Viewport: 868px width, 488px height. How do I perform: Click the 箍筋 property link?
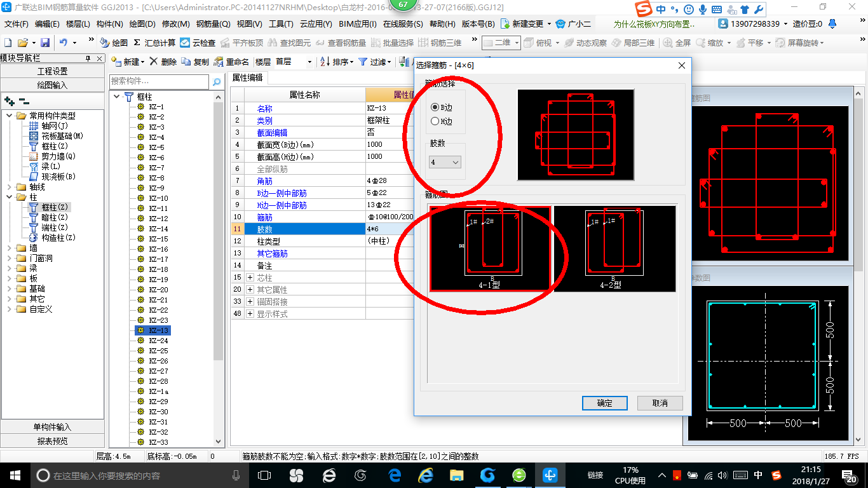click(264, 217)
